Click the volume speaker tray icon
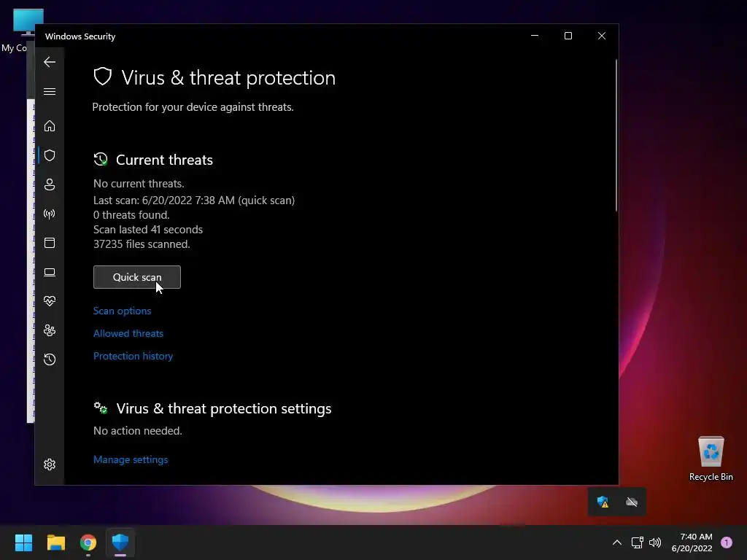This screenshot has width=747, height=560. [655, 542]
